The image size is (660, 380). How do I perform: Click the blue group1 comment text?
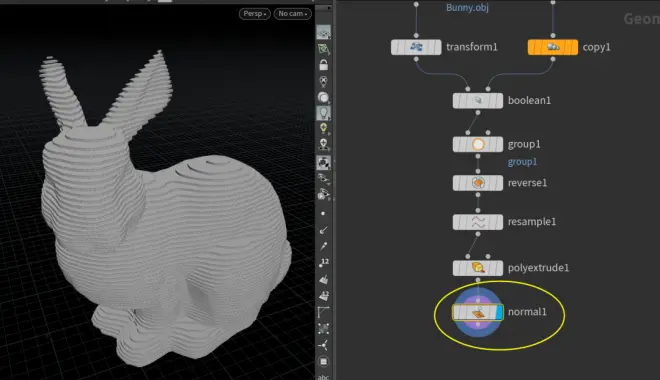click(x=522, y=162)
